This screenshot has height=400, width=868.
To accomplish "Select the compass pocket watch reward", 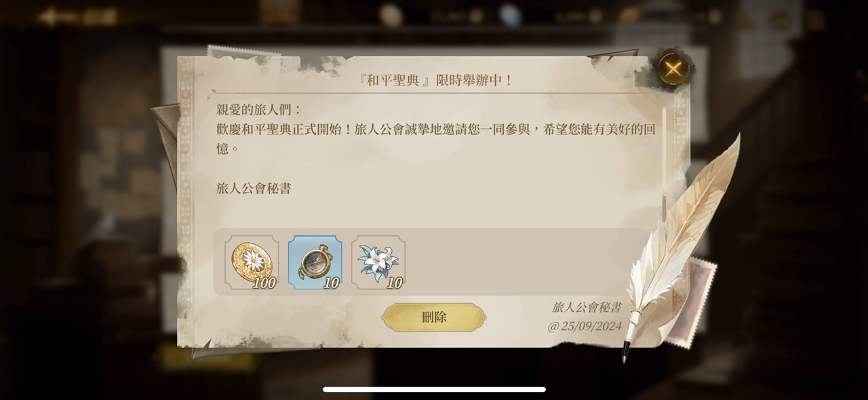I will 315,263.
